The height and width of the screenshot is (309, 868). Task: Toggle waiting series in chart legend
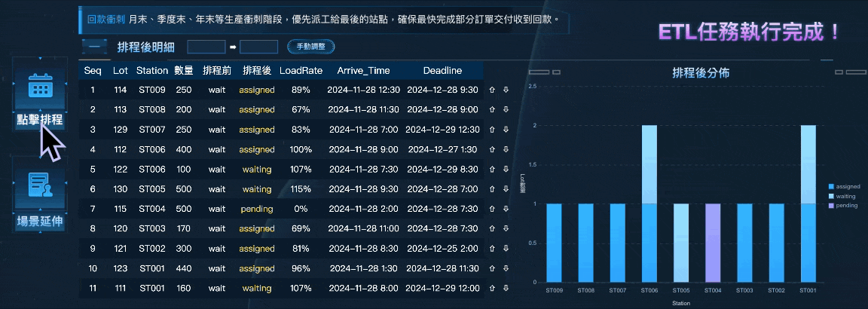(843, 196)
